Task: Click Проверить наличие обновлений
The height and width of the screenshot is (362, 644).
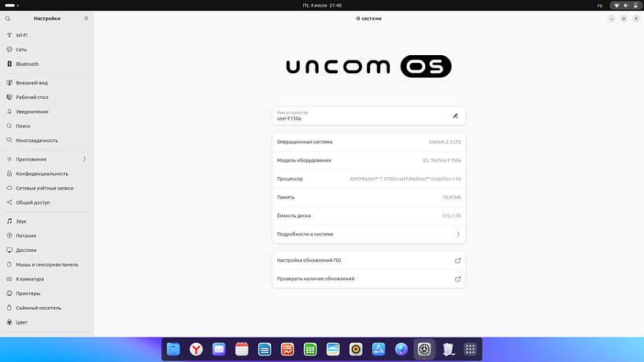Action: [x=368, y=279]
